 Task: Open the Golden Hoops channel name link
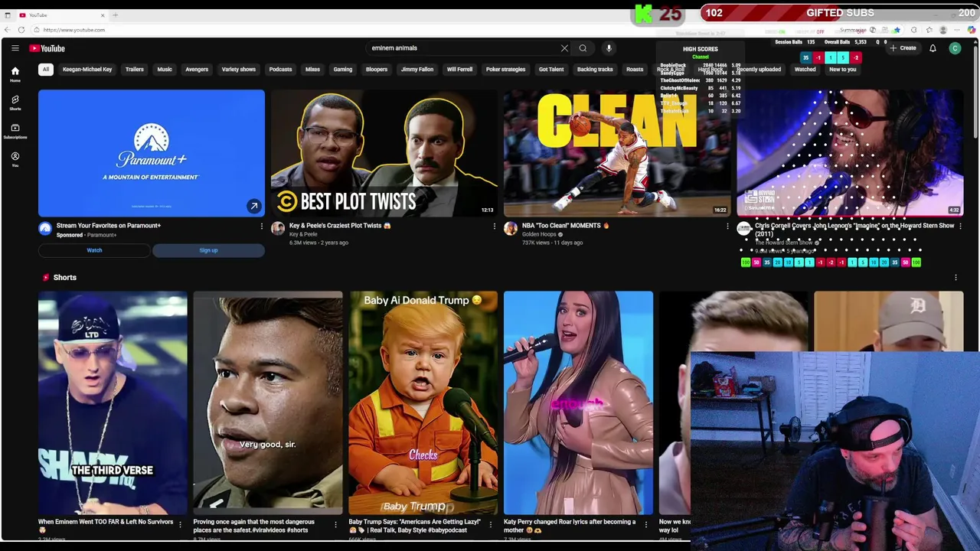pos(539,234)
